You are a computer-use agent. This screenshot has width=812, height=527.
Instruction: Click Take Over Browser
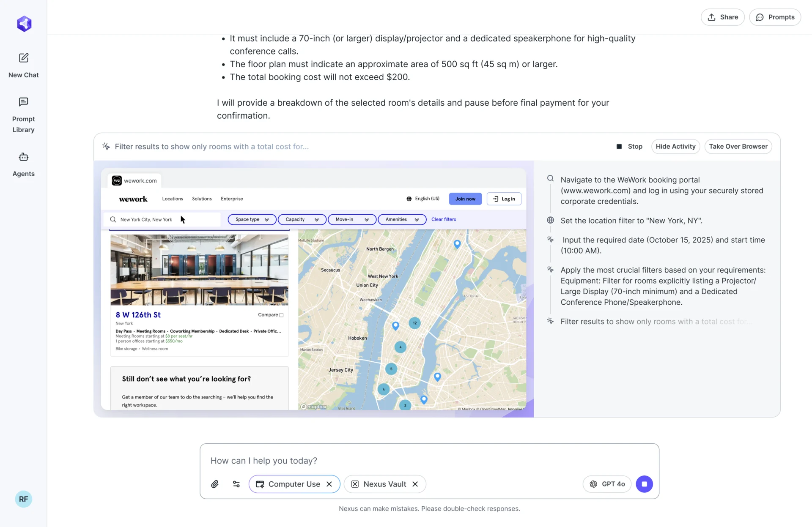pyautogui.click(x=738, y=146)
